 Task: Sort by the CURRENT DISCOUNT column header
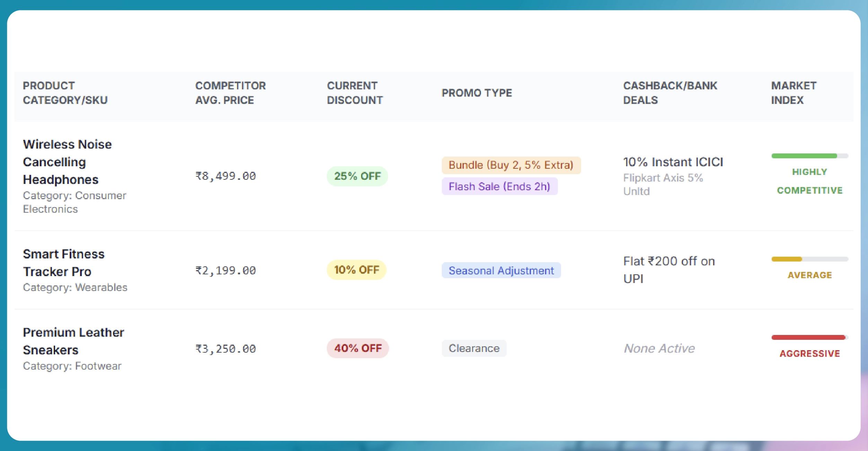[355, 93]
